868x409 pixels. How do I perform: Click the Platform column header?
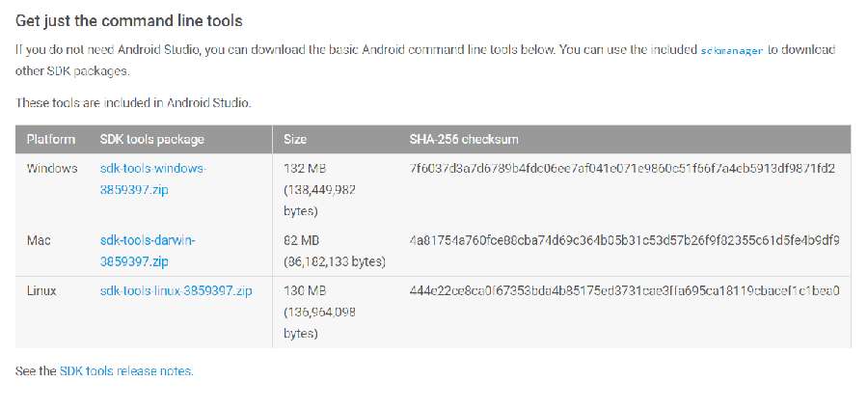point(51,139)
